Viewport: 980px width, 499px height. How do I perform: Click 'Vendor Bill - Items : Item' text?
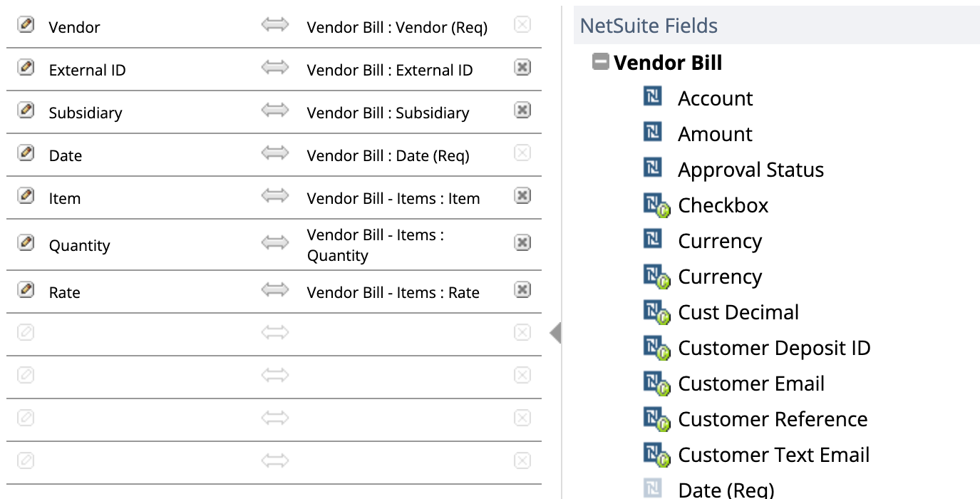point(393,198)
